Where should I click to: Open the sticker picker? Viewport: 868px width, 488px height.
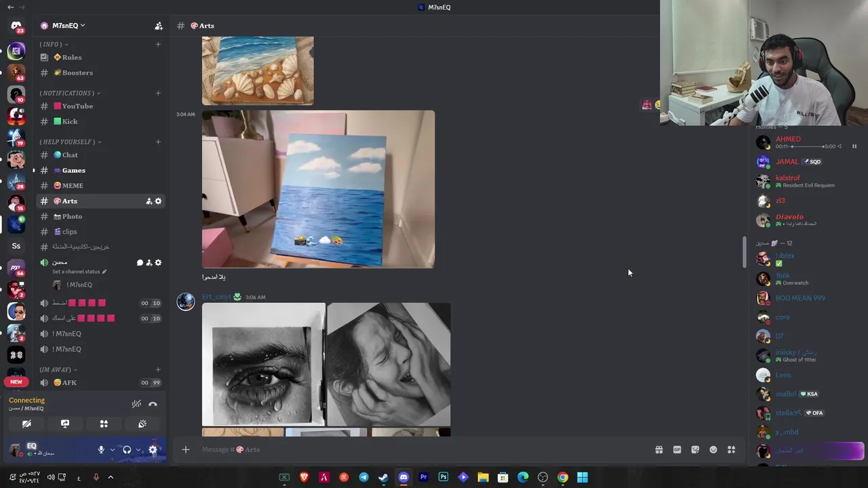coord(695,449)
